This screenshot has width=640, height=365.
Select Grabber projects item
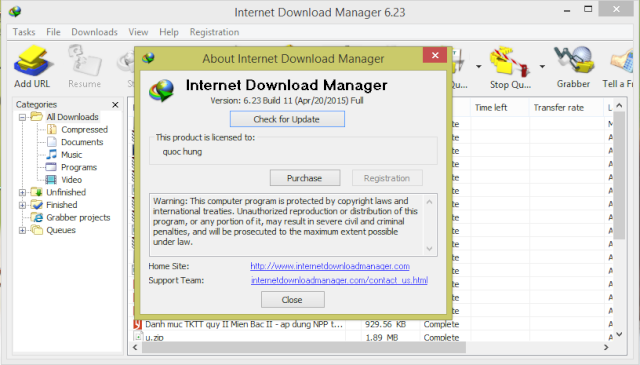tap(78, 218)
